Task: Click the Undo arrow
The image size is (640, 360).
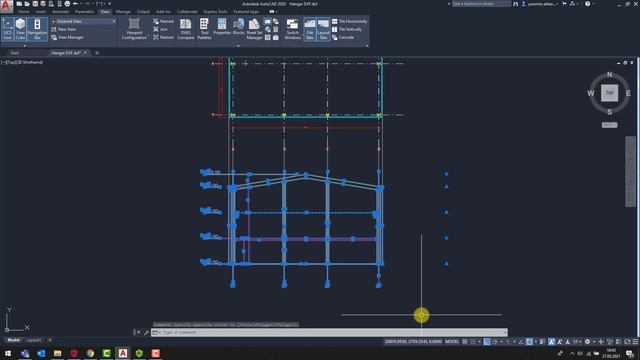Action: tap(75, 4)
